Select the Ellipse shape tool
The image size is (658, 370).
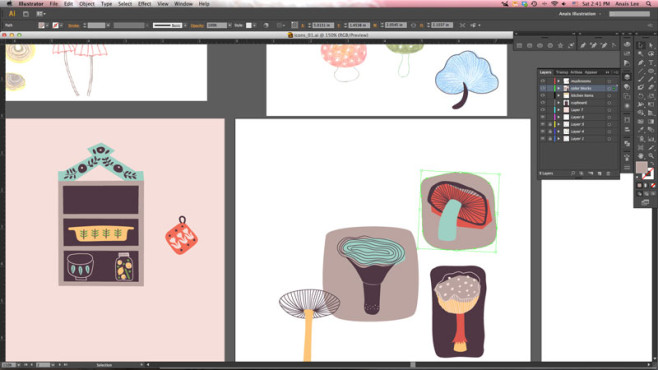(x=651, y=71)
